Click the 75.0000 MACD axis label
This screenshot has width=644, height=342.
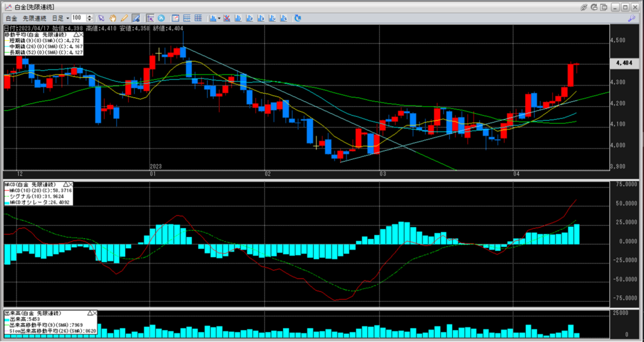(626, 185)
